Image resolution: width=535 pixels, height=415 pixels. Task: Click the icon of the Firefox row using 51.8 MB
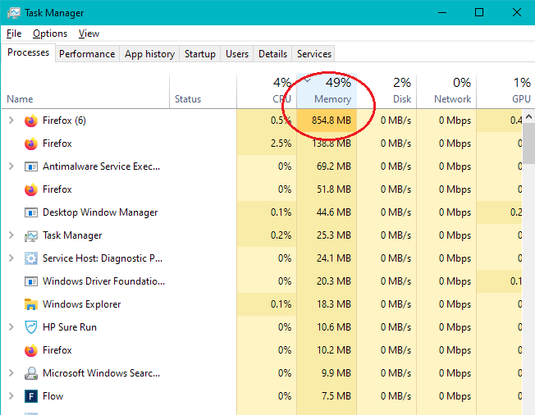pyautogui.click(x=31, y=189)
